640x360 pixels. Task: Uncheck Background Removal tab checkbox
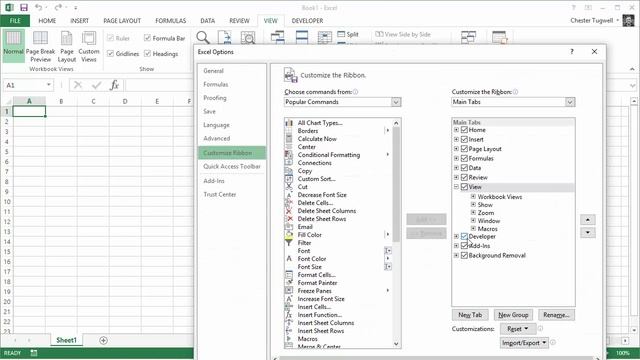(464, 255)
